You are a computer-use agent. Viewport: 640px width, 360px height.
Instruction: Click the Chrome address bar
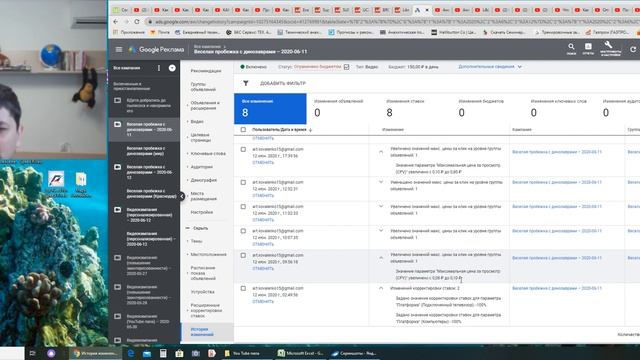(x=392, y=22)
